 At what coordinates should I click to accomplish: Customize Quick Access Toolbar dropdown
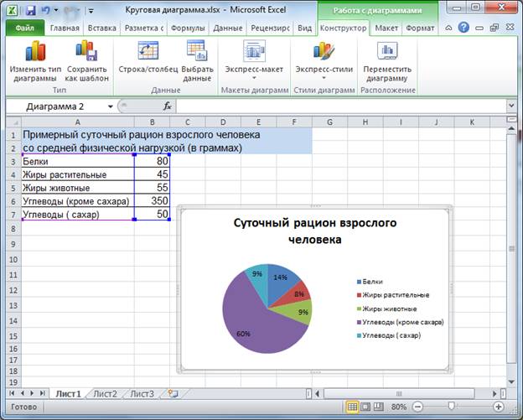[91, 11]
